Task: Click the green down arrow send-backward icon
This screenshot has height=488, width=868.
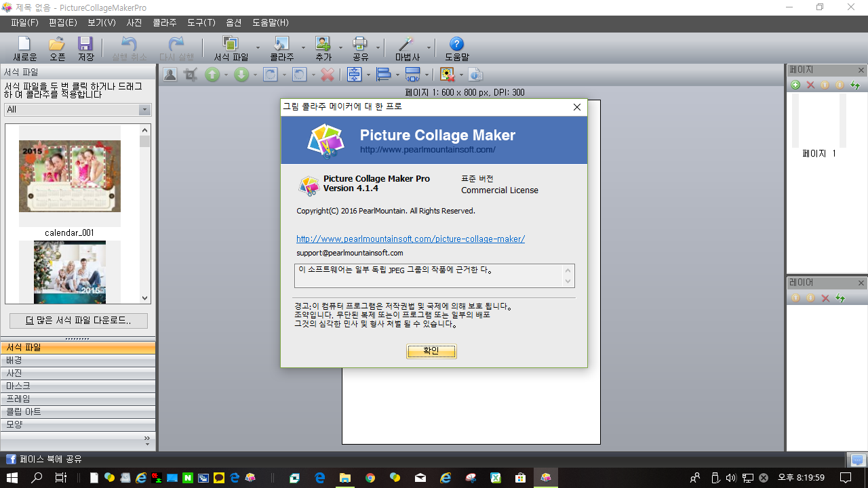Action: [x=241, y=75]
